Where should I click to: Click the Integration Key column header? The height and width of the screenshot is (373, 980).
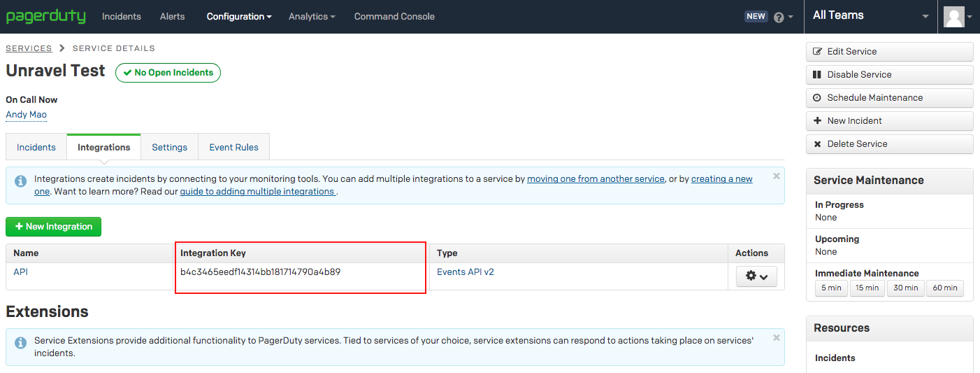pos(213,253)
